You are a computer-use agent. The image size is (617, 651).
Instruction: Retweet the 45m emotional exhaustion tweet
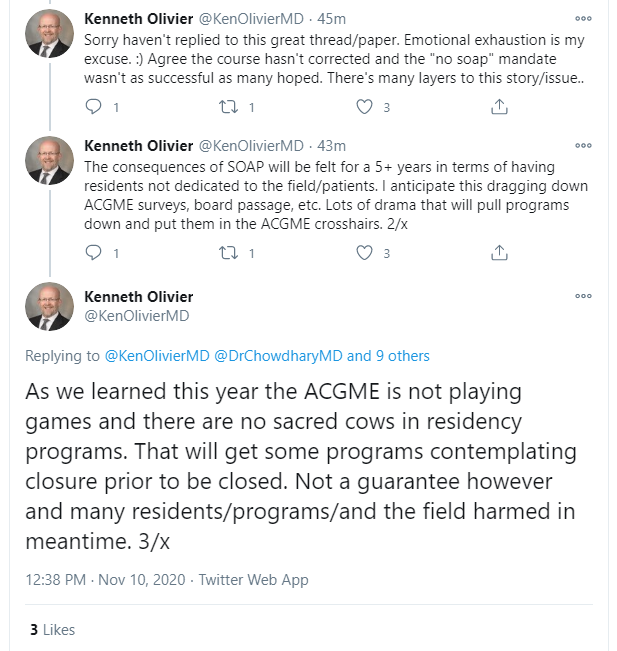tap(230, 107)
